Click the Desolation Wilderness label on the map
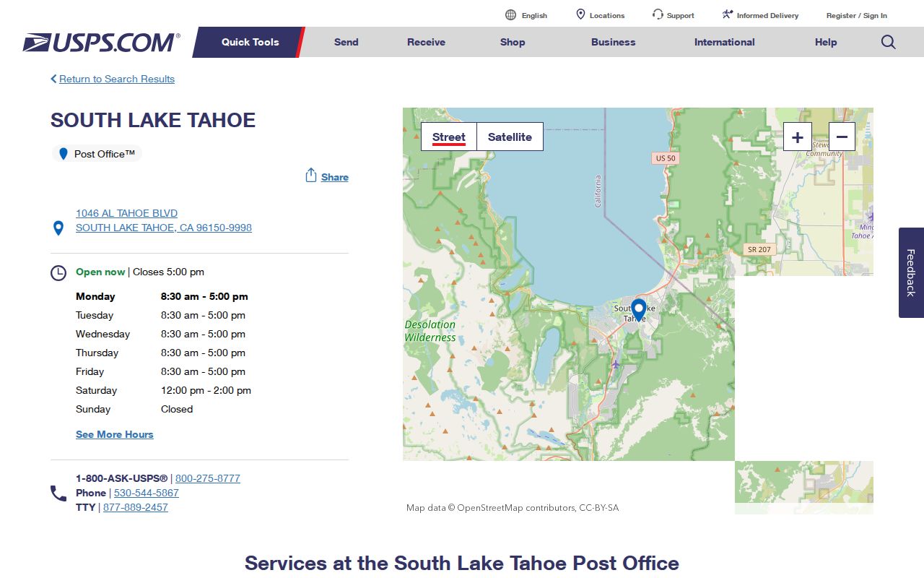Screen dimensions: 924x578 point(430,331)
